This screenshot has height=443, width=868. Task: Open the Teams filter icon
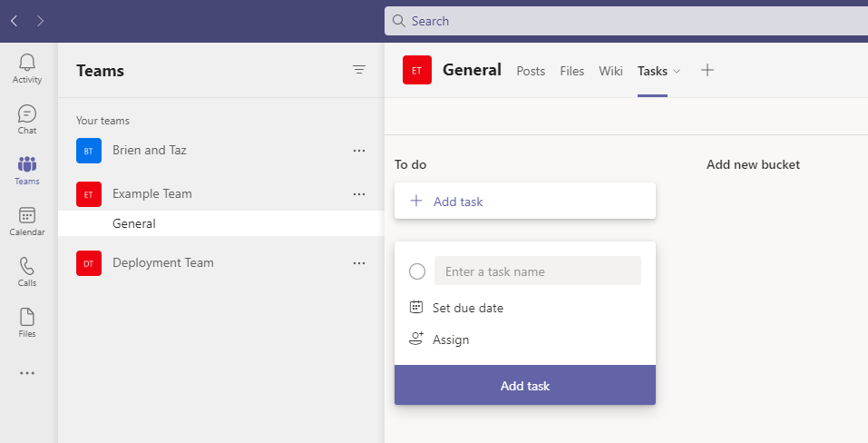(x=359, y=70)
